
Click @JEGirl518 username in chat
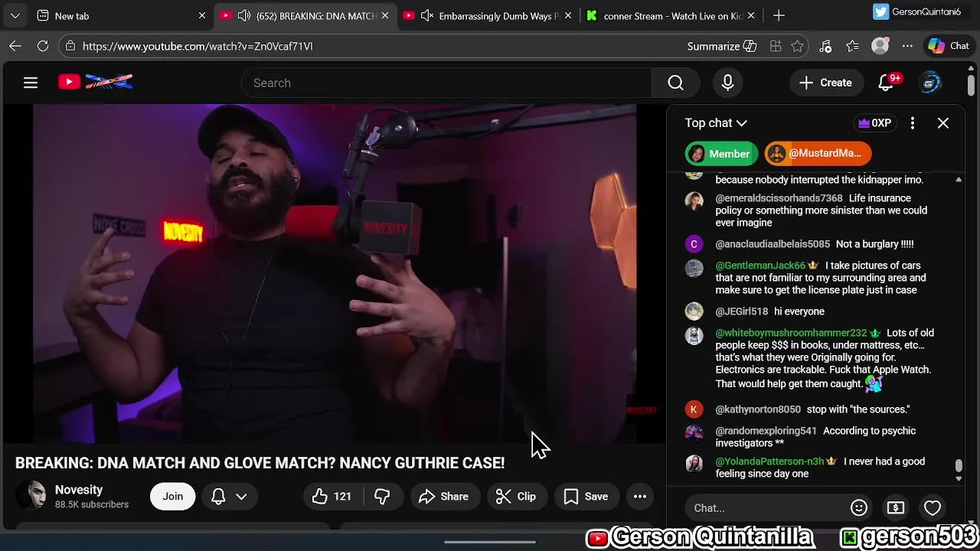click(742, 311)
